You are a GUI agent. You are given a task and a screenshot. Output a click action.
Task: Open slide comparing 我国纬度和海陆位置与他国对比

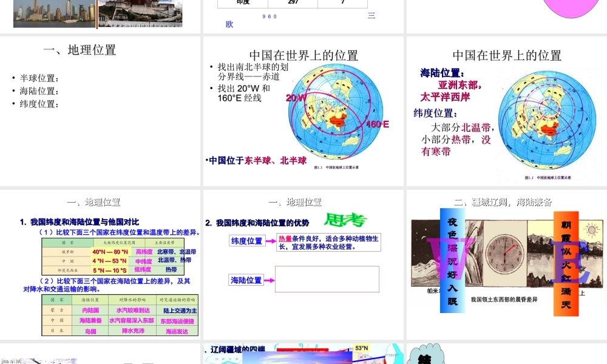[100, 265]
